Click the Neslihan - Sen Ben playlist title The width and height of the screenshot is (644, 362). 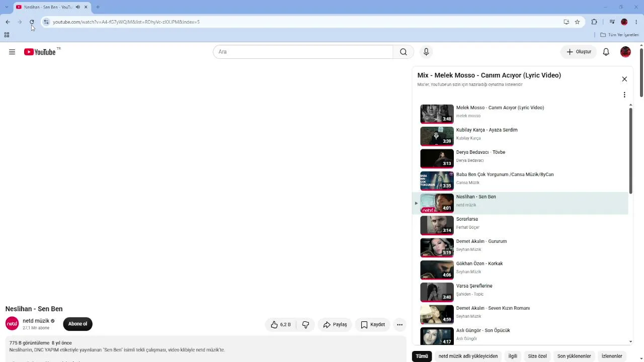pos(476,197)
